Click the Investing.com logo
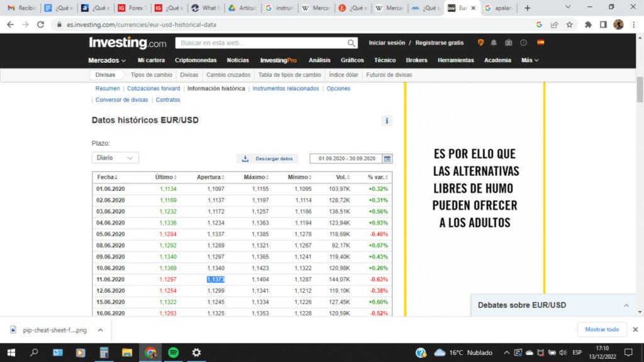 pyautogui.click(x=128, y=43)
